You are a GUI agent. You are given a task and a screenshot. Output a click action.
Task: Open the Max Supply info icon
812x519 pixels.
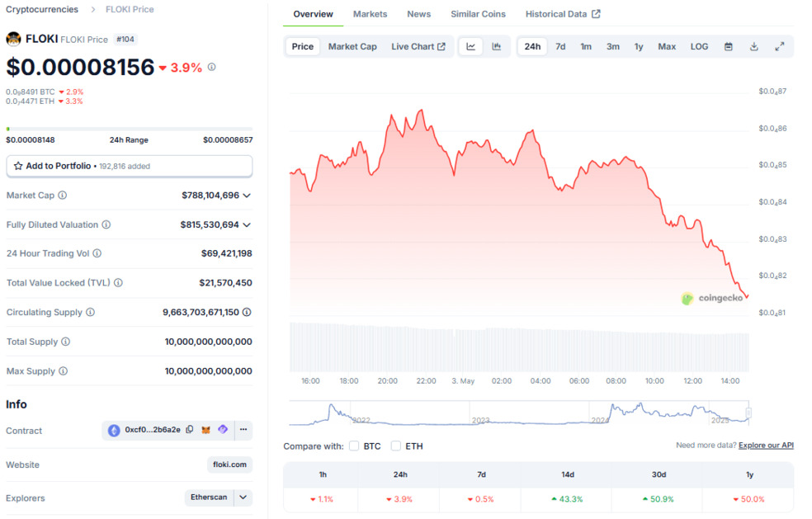(64, 370)
